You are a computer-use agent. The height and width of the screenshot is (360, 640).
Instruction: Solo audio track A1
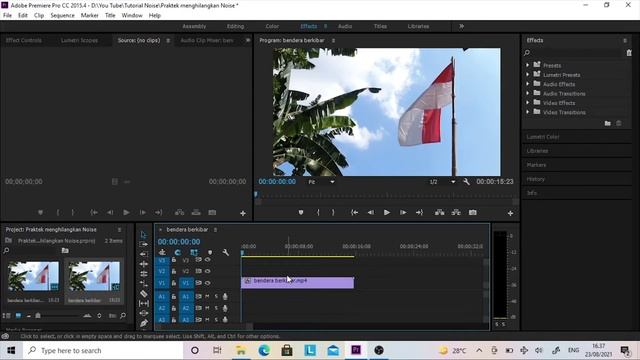[216, 297]
